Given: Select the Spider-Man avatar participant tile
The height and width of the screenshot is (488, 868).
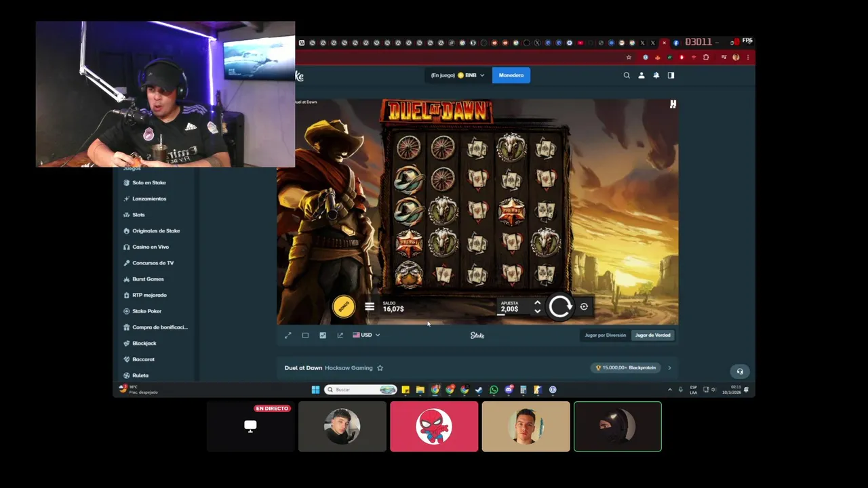Looking at the screenshot, I should [434, 426].
